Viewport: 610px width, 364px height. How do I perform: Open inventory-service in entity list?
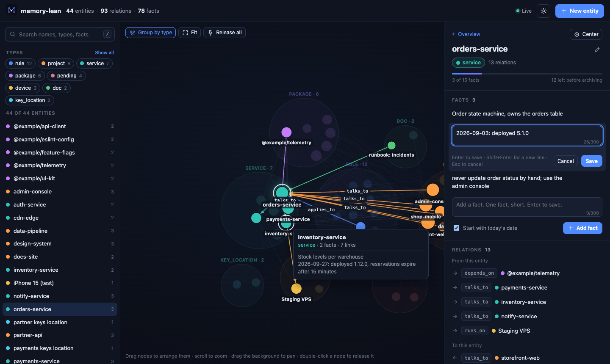(x=60, y=270)
